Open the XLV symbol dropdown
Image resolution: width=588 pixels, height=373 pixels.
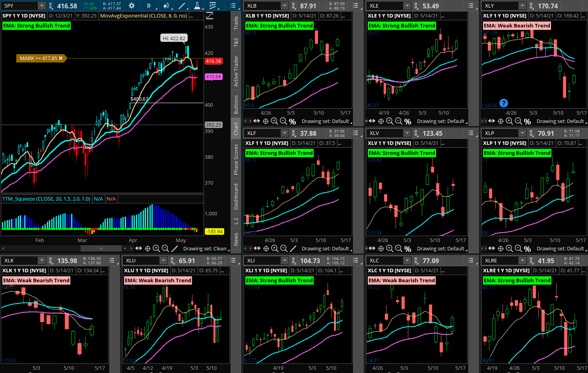click(407, 133)
